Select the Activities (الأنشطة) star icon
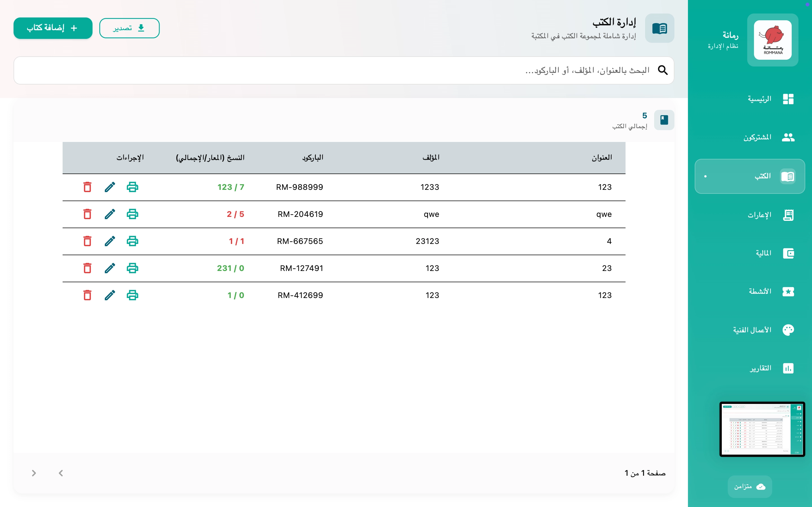The height and width of the screenshot is (507, 812). click(x=788, y=292)
